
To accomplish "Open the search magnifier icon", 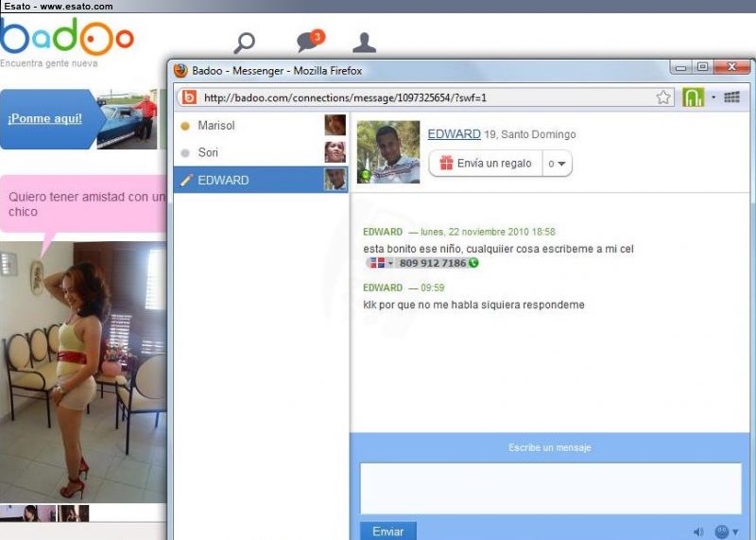I will tap(245, 43).
